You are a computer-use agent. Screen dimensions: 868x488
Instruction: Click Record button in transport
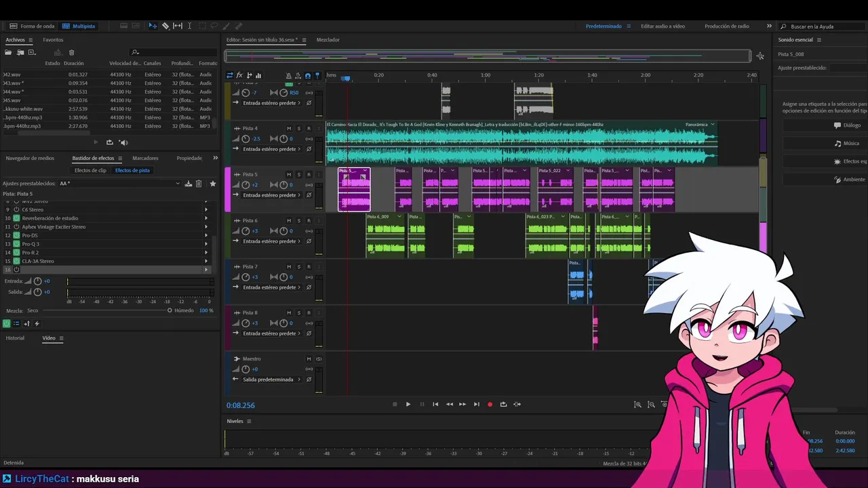pos(490,404)
